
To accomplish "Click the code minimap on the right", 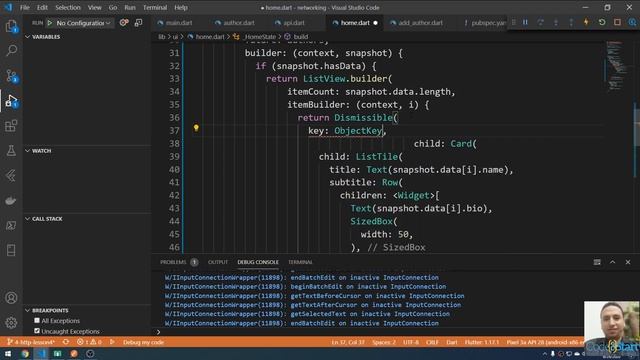I will pyautogui.click(x=616, y=65).
